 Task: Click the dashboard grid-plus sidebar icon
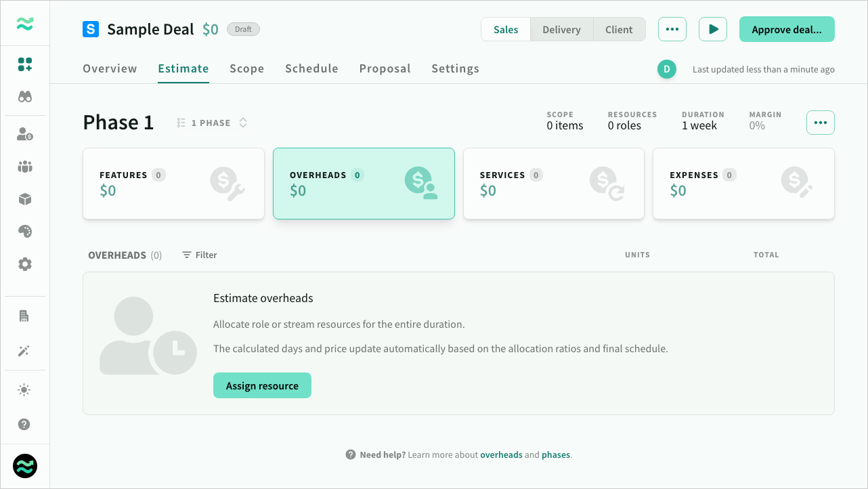[25, 65]
